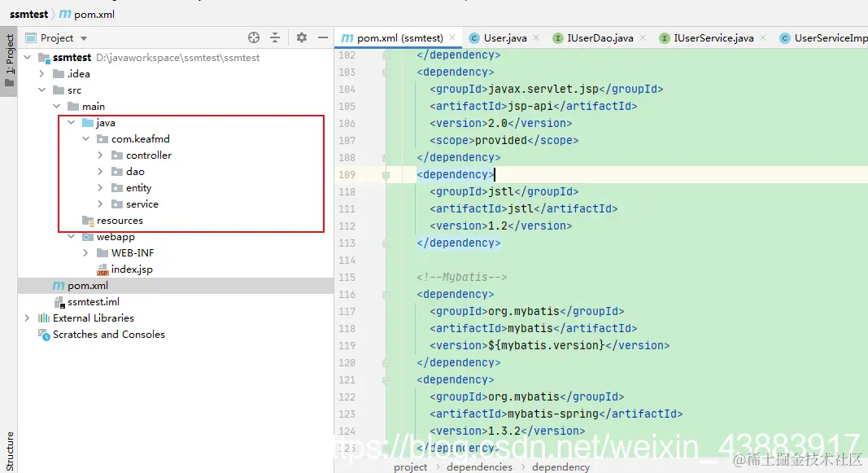The image size is (868, 473).
Task: Collapse the com.keafmd package arrow
Action: [85, 138]
